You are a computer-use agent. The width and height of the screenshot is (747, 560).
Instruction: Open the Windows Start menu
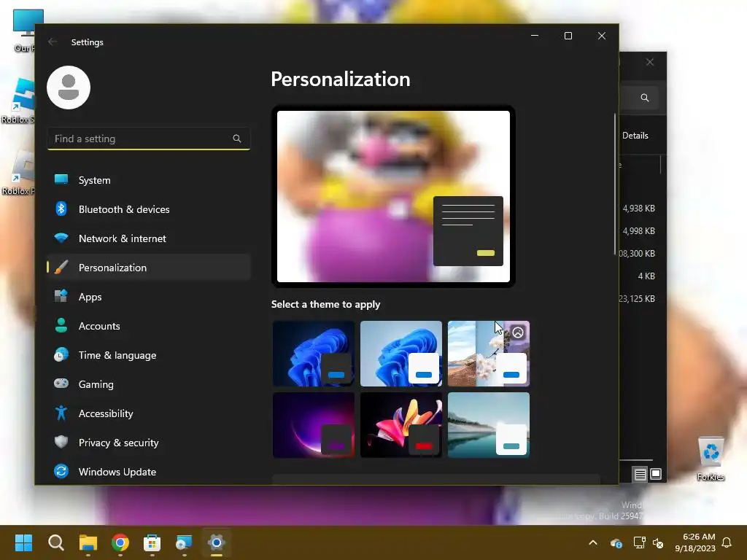pos(24,542)
